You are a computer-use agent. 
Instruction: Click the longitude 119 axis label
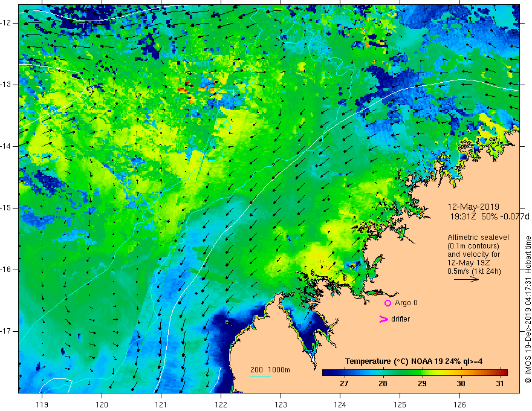pos(42,404)
